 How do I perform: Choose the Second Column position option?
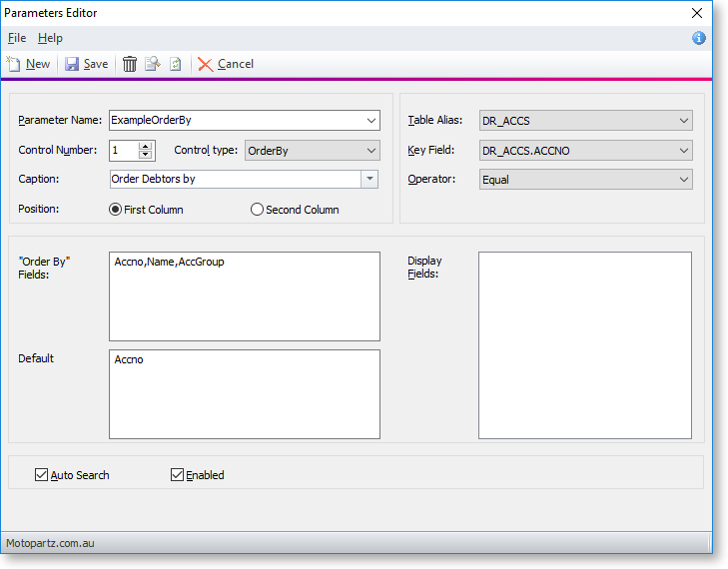[x=258, y=210]
